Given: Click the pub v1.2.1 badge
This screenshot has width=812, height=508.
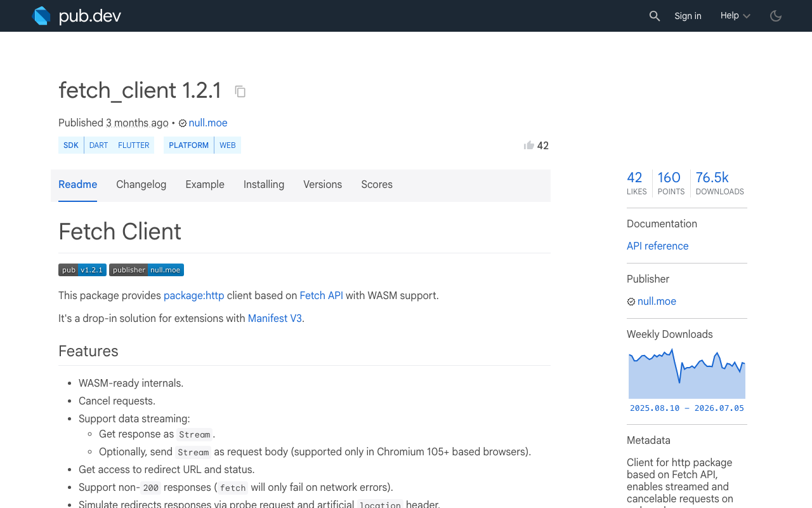Looking at the screenshot, I should point(82,270).
